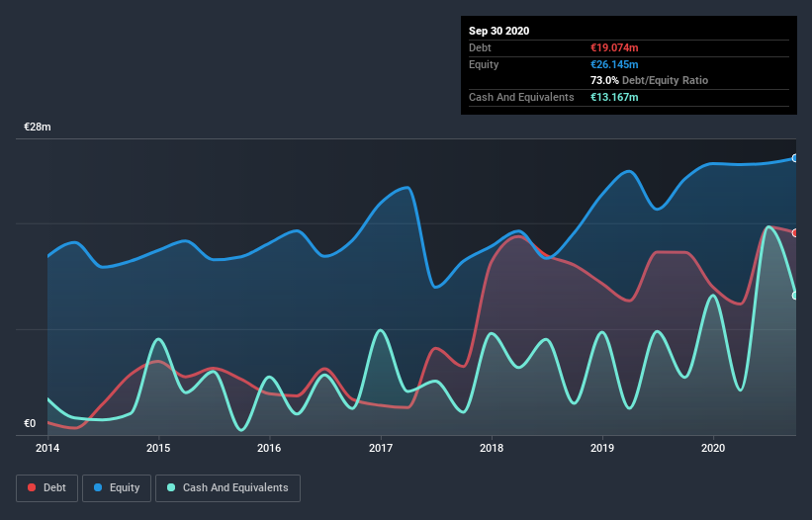Select the 2016 x-axis label
This screenshot has height=520, width=812.
click(269, 448)
